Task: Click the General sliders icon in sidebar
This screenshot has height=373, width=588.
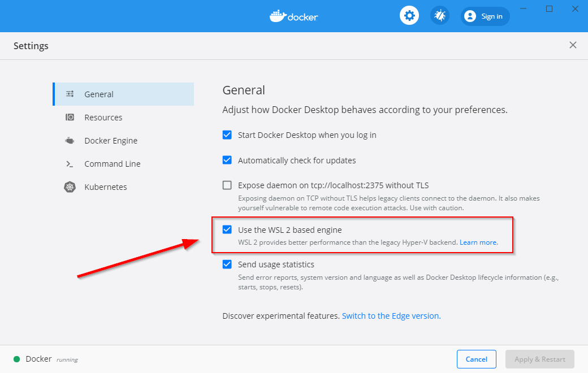Action: pos(70,94)
